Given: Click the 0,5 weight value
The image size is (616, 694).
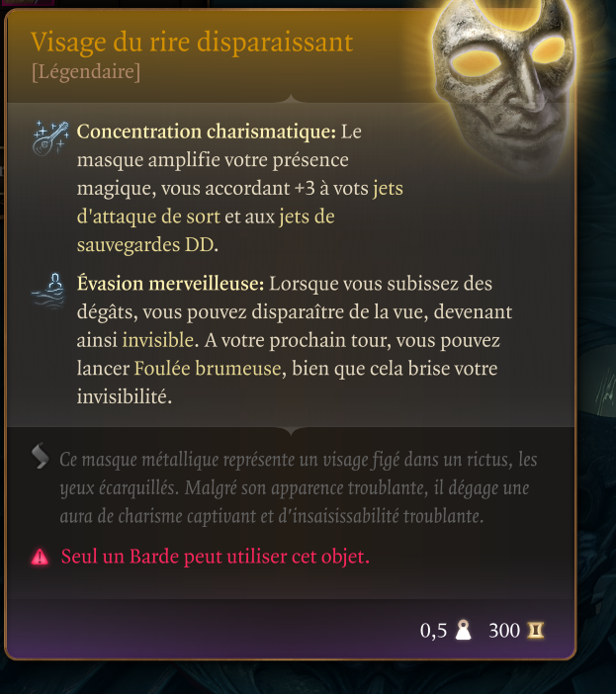Looking at the screenshot, I should point(433,631).
